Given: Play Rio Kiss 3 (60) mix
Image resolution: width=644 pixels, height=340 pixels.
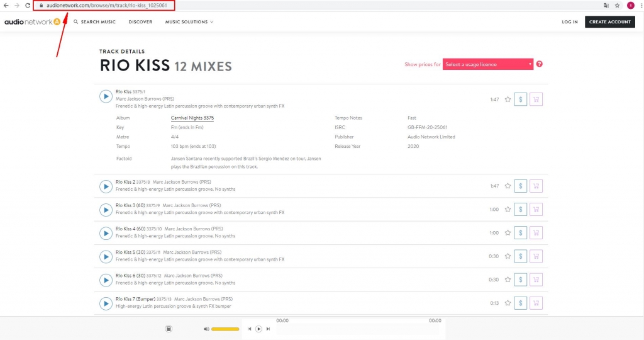Looking at the screenshot, I should pos(106,210).
